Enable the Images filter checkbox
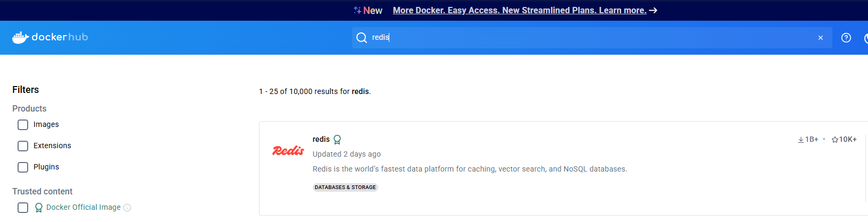 pyautogui.click(x=23, y=125)
